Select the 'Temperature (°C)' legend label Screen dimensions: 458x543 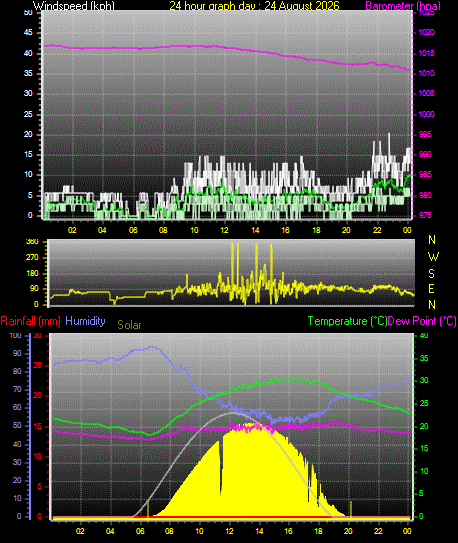(x=347, y=321)
